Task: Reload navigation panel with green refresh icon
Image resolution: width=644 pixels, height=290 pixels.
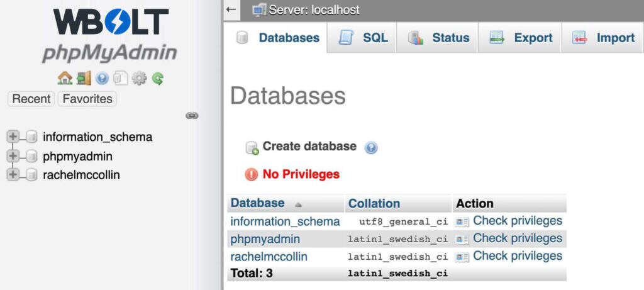Action: tap(157, 79)
